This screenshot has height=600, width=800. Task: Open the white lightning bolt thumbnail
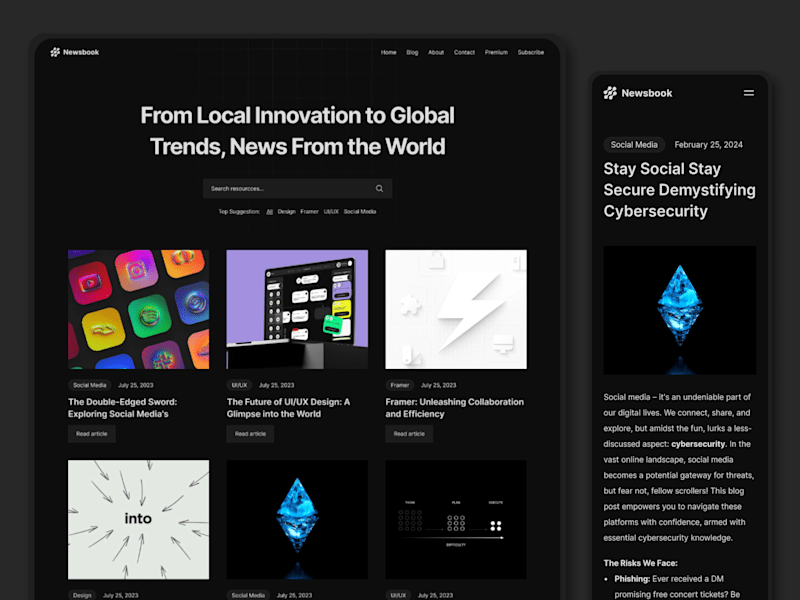(456, 309)
